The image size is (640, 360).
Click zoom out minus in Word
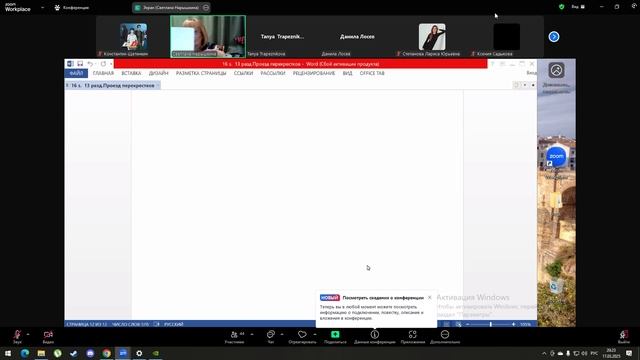coord(468,324)
